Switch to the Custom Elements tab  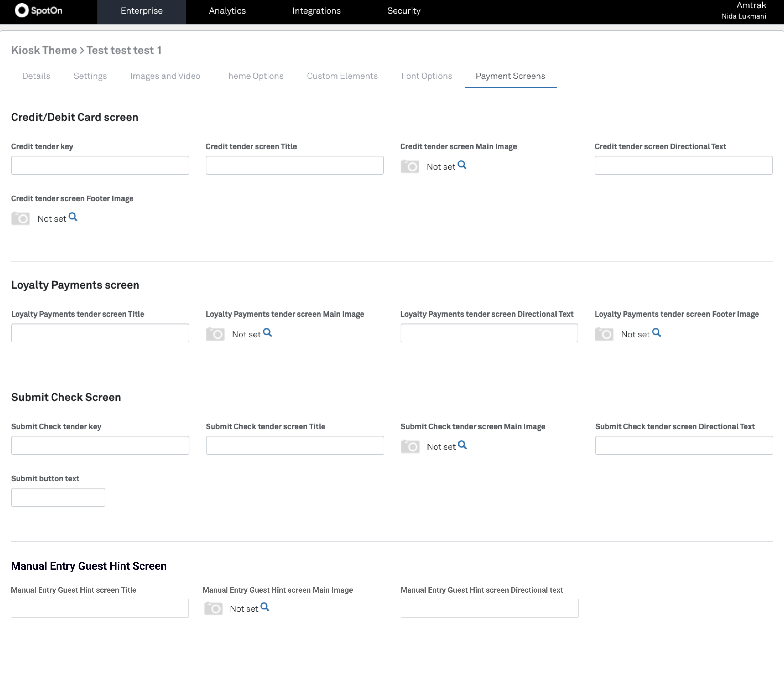(x=342, y=76)
